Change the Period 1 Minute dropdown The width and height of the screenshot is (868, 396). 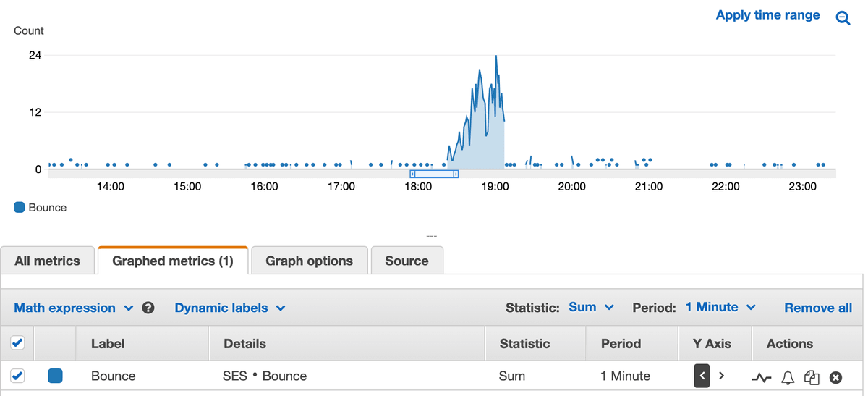[x=720, y=307]
